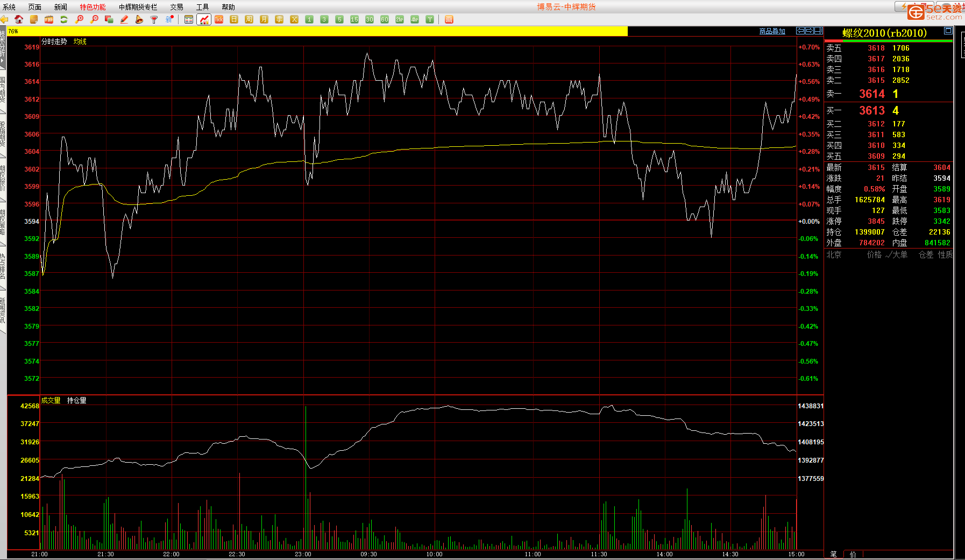Open the 特色功能 menu
The image size is (965, 560).
(x=93, y=7)
